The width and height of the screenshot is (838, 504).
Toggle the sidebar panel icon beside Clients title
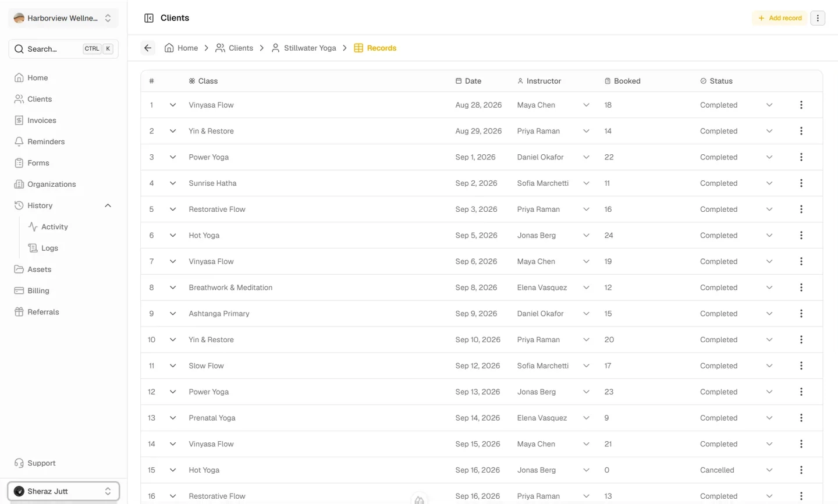tap(149, 18)
